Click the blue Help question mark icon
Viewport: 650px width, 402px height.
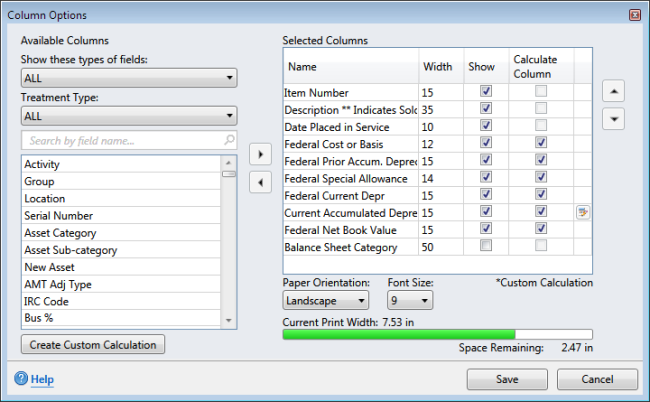coord(21,379)
